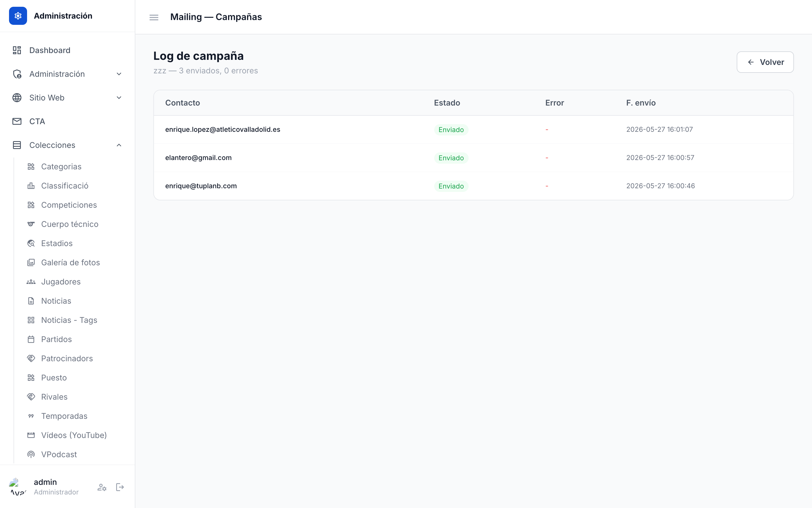812x508 pixels.
Task: Click the Galería de fotos image icon
Action: pyautogui.click(x=31, y=262)
